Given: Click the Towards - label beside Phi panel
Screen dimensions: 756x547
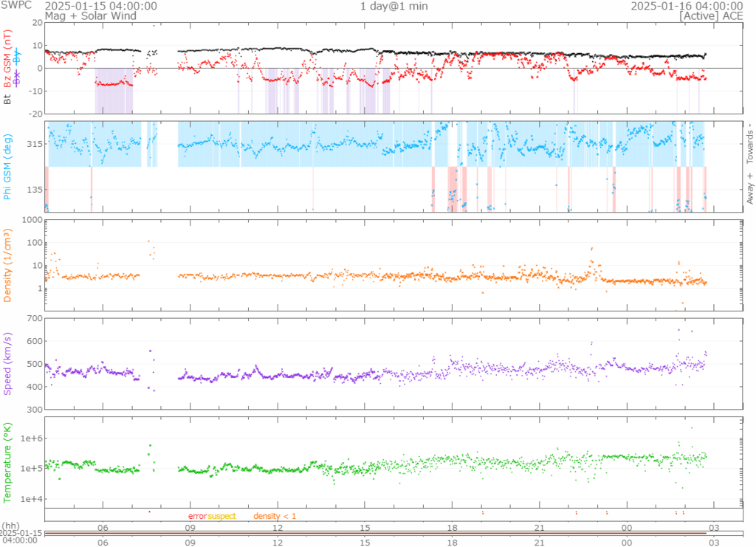Looking at the screenshot, I should pyautogui.click(x=750, y=143).
